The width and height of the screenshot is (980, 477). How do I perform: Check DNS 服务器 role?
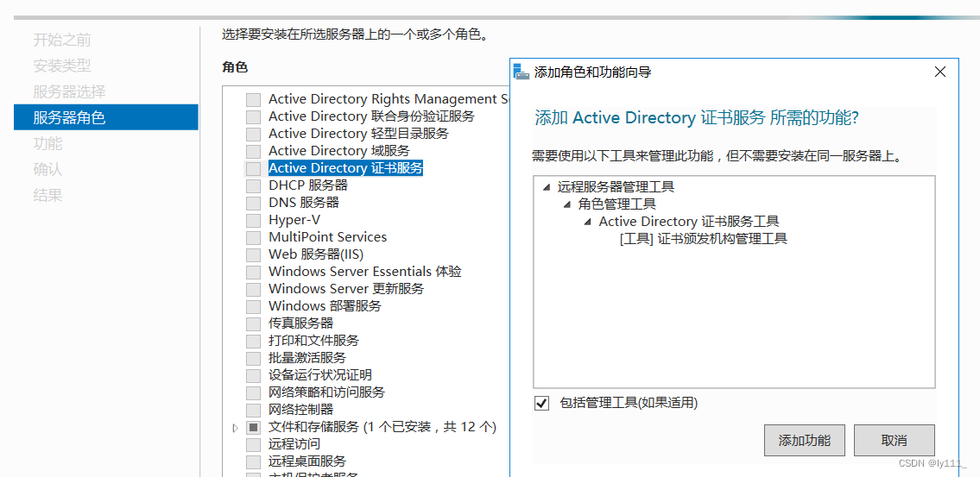click(253, 203)
